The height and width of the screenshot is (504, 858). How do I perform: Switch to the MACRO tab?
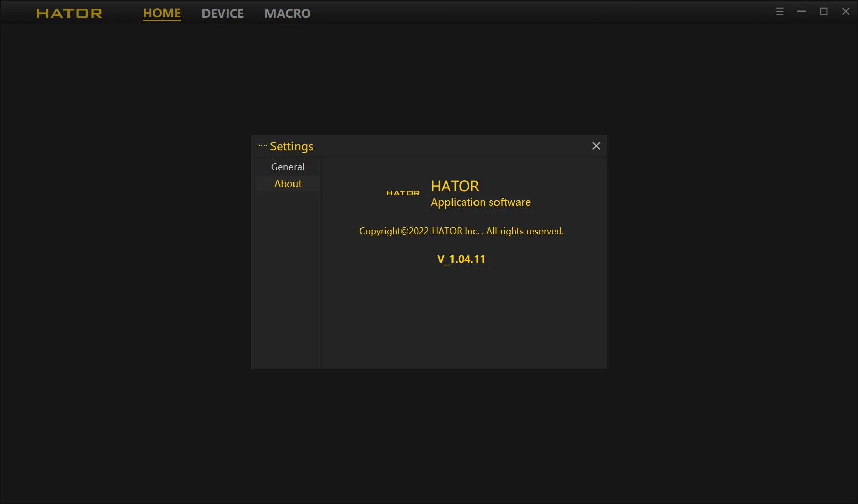click(x=287, y=13)
